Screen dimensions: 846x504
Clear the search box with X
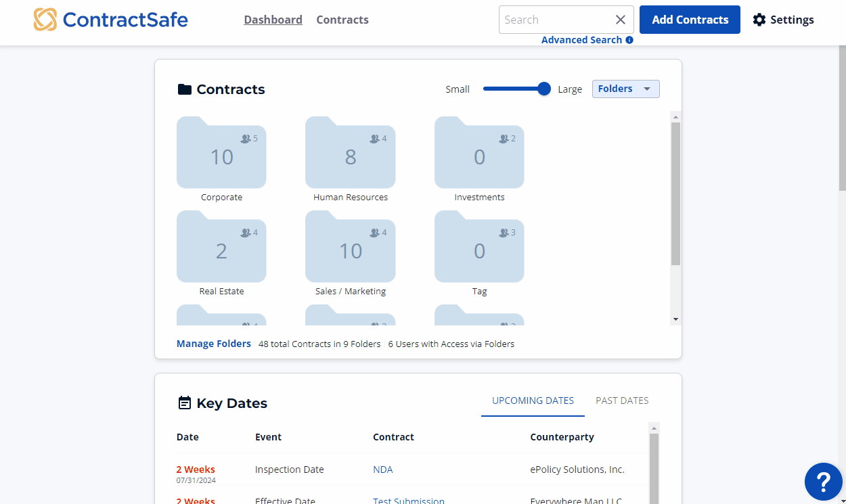click(620, 20)
